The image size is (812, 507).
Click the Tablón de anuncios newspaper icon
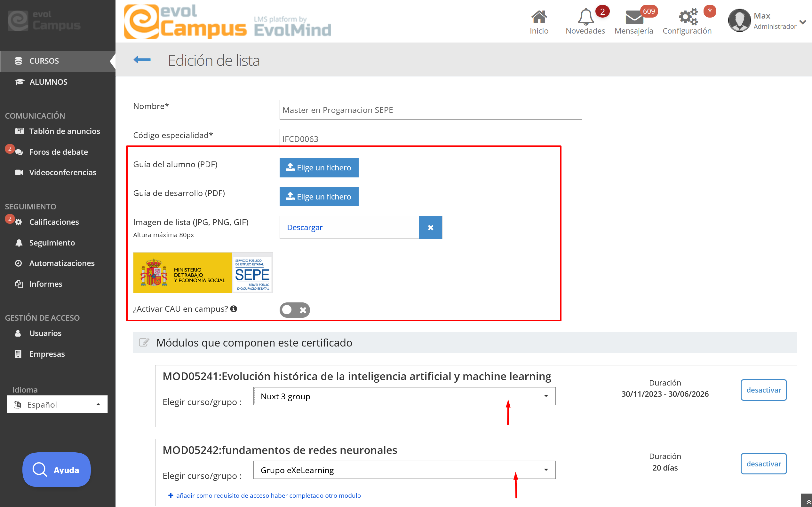(20, 131)
